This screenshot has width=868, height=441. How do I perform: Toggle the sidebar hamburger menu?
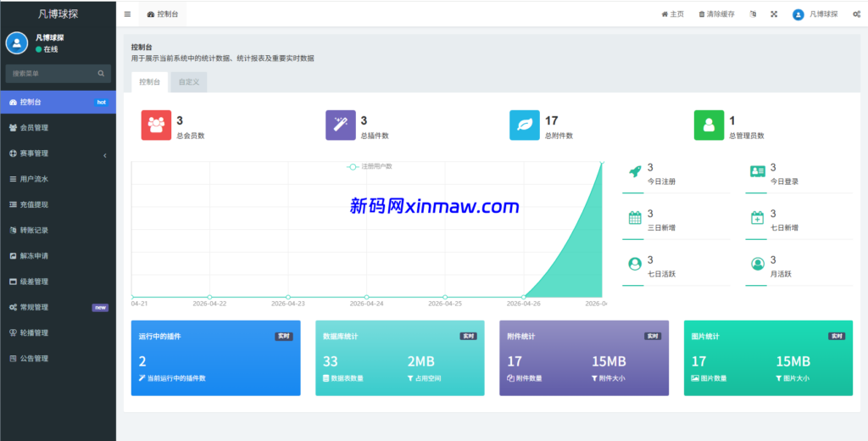point(127,14)
